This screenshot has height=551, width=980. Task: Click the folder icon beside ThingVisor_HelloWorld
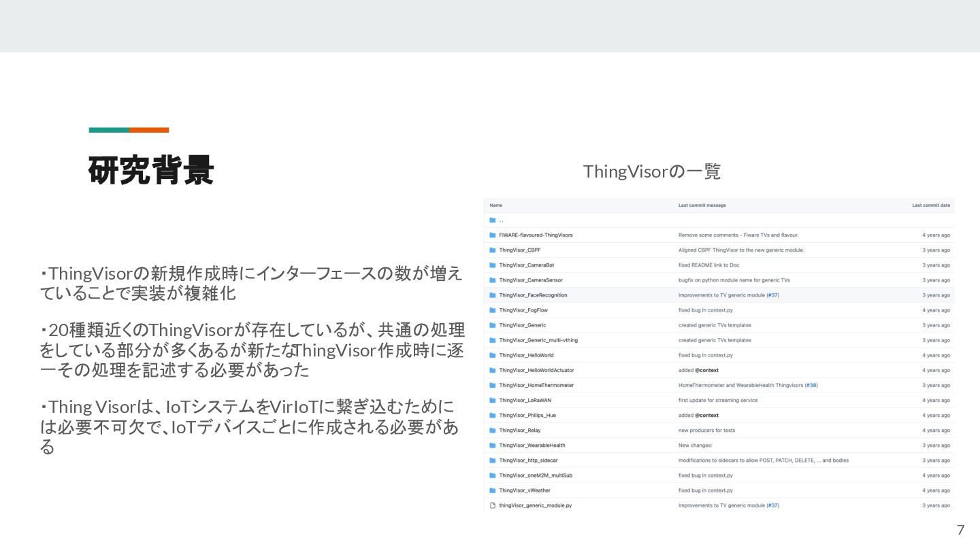[x=492, y=354]
